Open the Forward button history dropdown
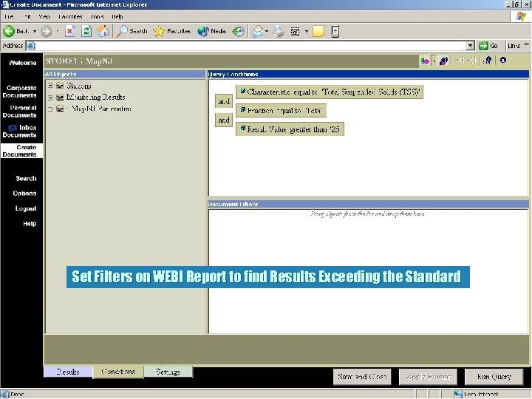The width and height of the screenshot is (532, 399). click(58, 31)
